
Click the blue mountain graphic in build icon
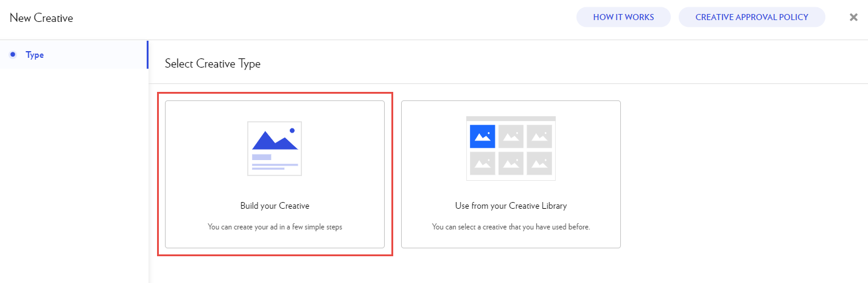pos(274,141)
